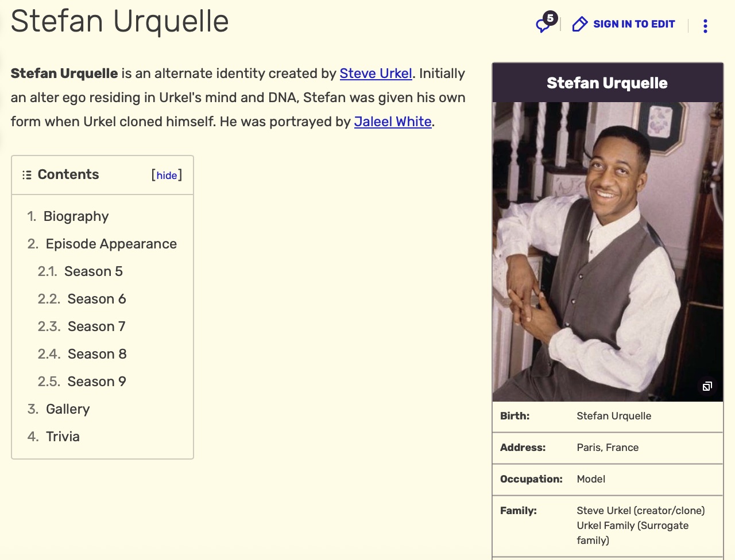Click the Contents heading text
Screen dimensions: 735x560
[68, 175]
